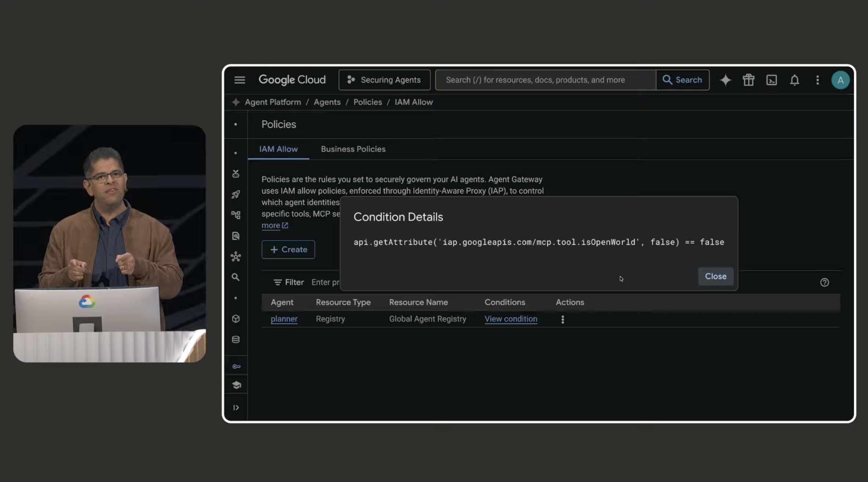
Task: Open the hamburger navigation menu
Action: [239, 80]
